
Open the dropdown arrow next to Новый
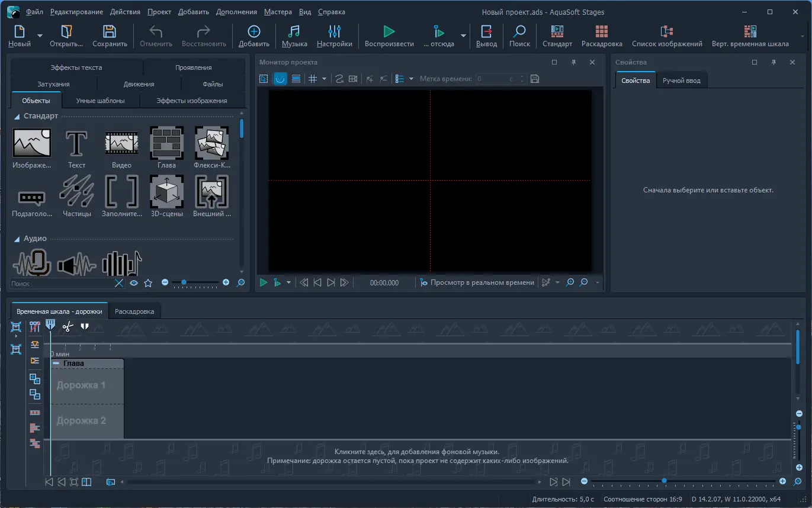point(40,36)
